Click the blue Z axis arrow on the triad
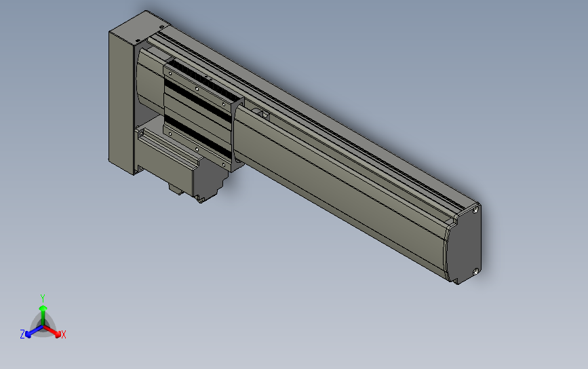Screen dimensions: 588x369 [x=34, y=332]
